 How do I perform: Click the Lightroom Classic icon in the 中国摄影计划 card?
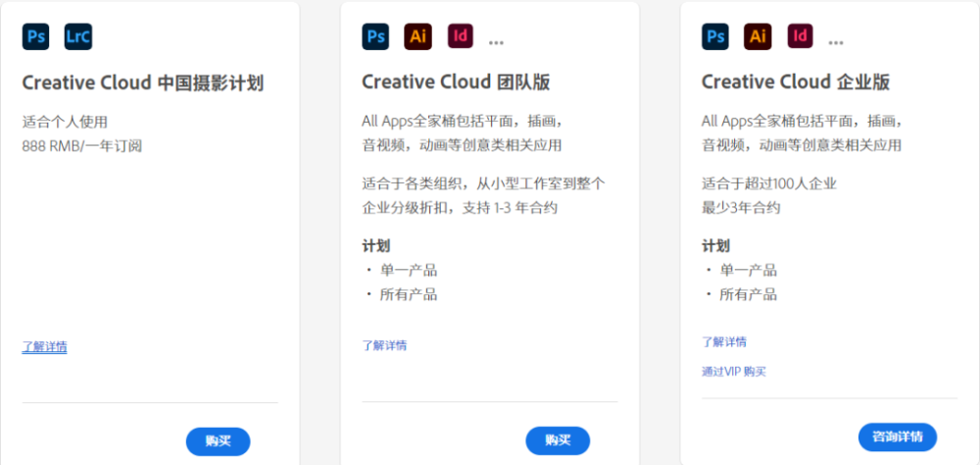tap(78, 36)
